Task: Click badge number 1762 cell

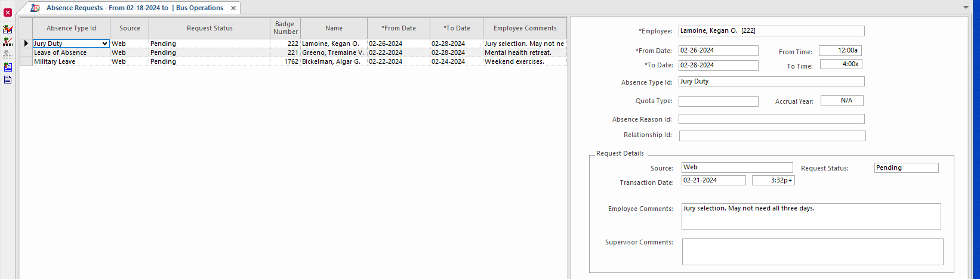Action: [x=285, y=61]
